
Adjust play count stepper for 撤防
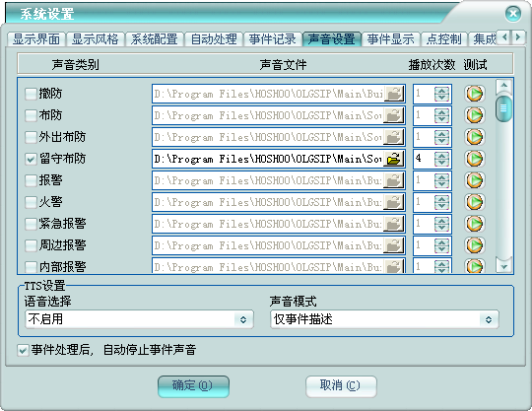pyautogui.click(x=441, y=94)
